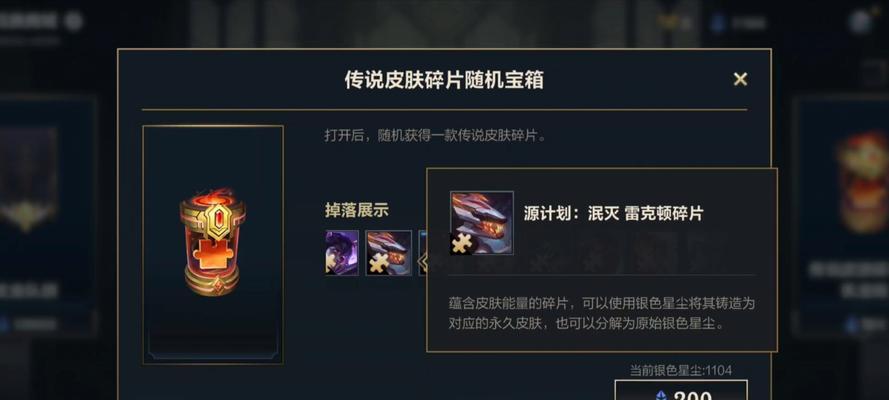Open the blurred profile avatar in top-right corner
This screenshot has width=889, height=400.
pyautogui.click(x=861, y=22)
